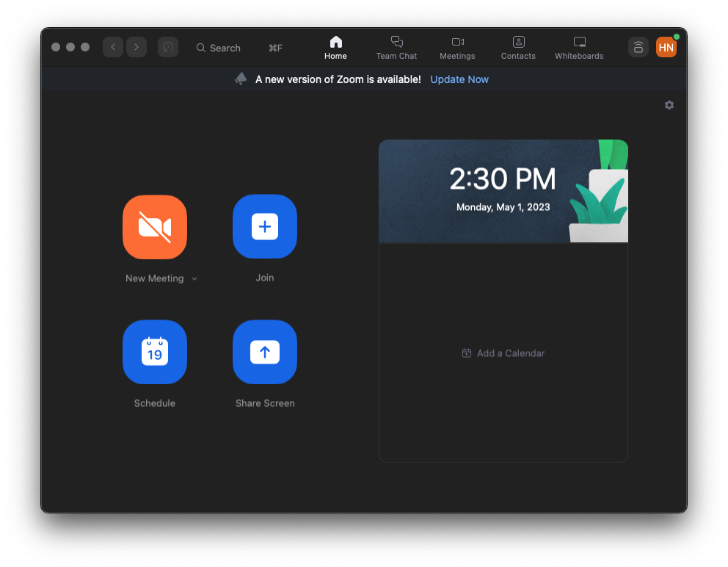This screenshot has height=567, width=728.
Task: Click the New Meeting label
Action: [x=155, y=278]
